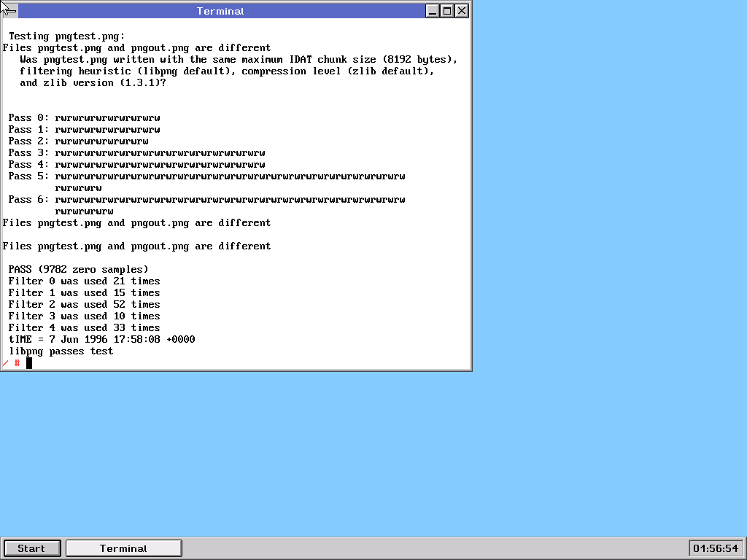
Task: Click the red '/ #' shell prompt
Action: tap(11, 362)
